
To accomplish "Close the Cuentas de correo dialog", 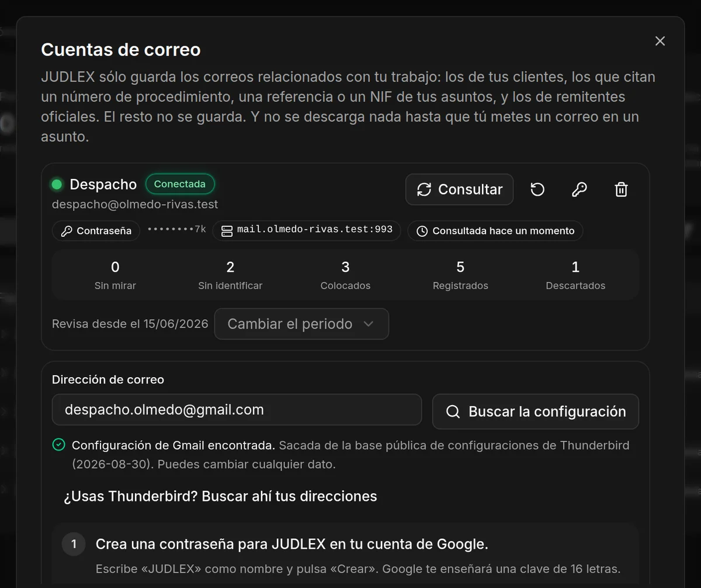I will [x=660, y=41].
